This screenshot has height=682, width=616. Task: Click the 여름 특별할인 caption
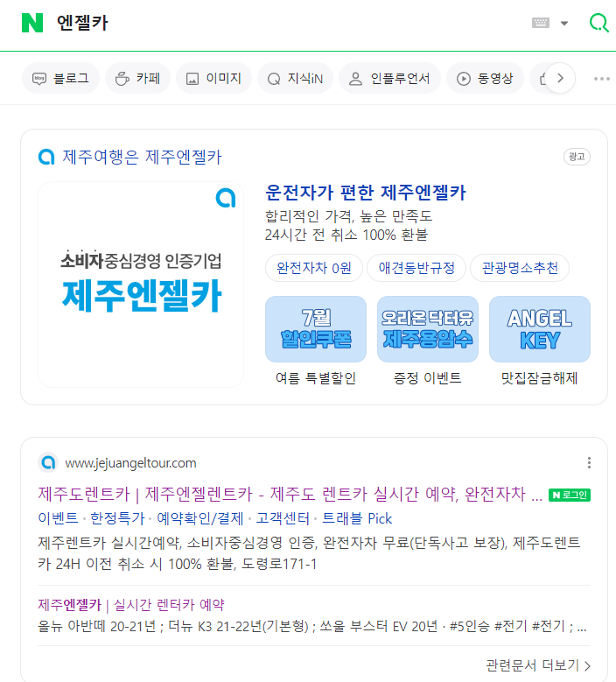[x=316, y=378]
